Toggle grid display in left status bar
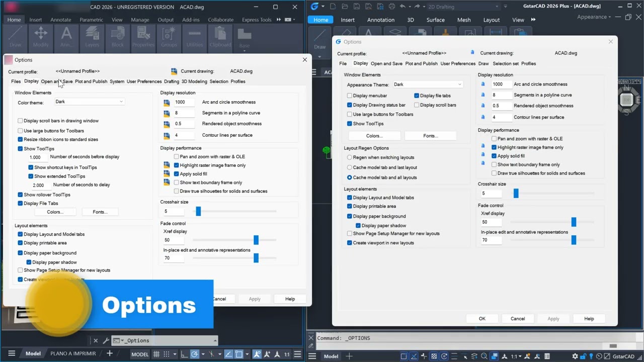The width and height of the screenshot is (644, 362). point(157,354)
